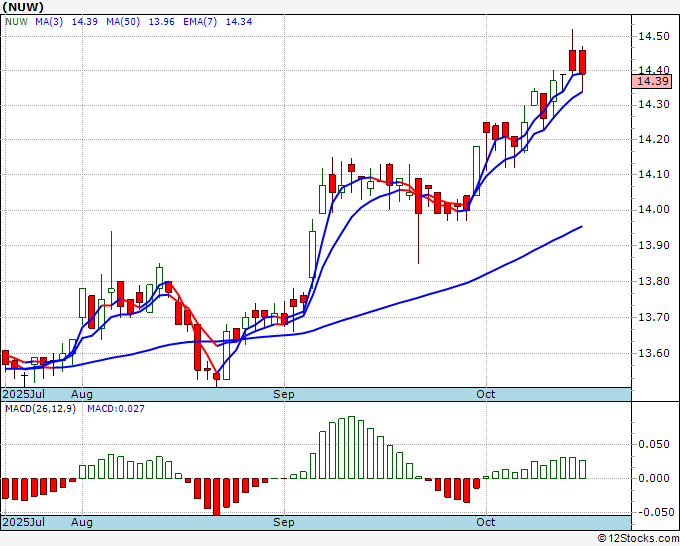Click Oct on the price chart axis
The width and height of the screenshot is (680, 546).
click(486, 394)
